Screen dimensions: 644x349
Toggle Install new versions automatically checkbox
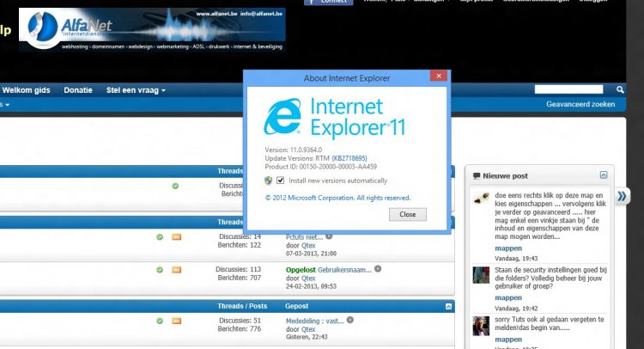(x=281, y=181)
